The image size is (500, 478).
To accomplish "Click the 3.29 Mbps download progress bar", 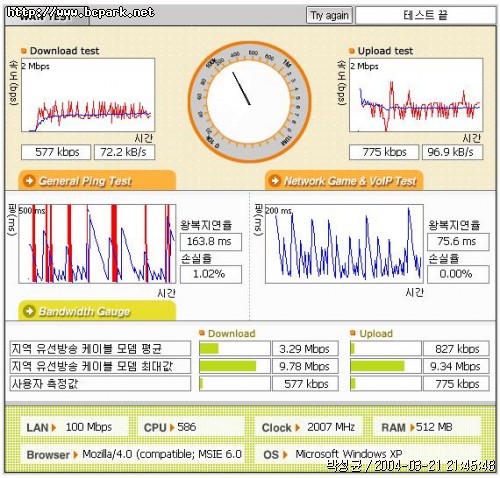I will 235,349.
